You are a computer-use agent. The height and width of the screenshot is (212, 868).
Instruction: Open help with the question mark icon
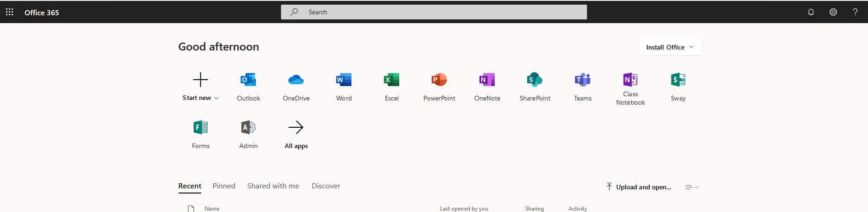coord(855,12)
